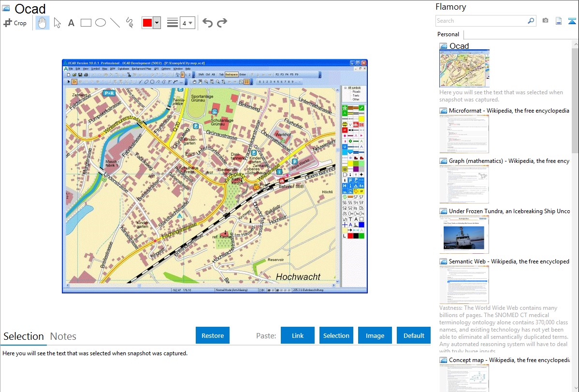
Task: Click the selected-text placeholder in Selection pane
Action: (x=95, y=353)
